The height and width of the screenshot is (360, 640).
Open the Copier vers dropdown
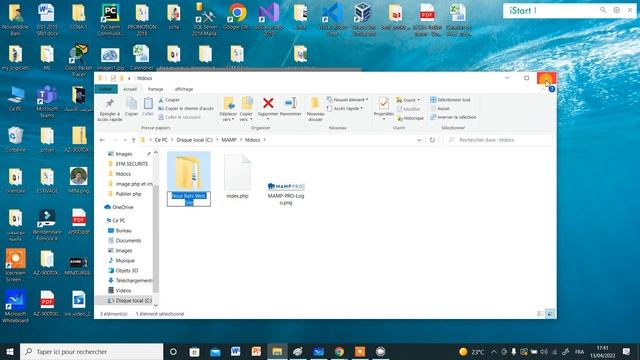click(246, 117)
